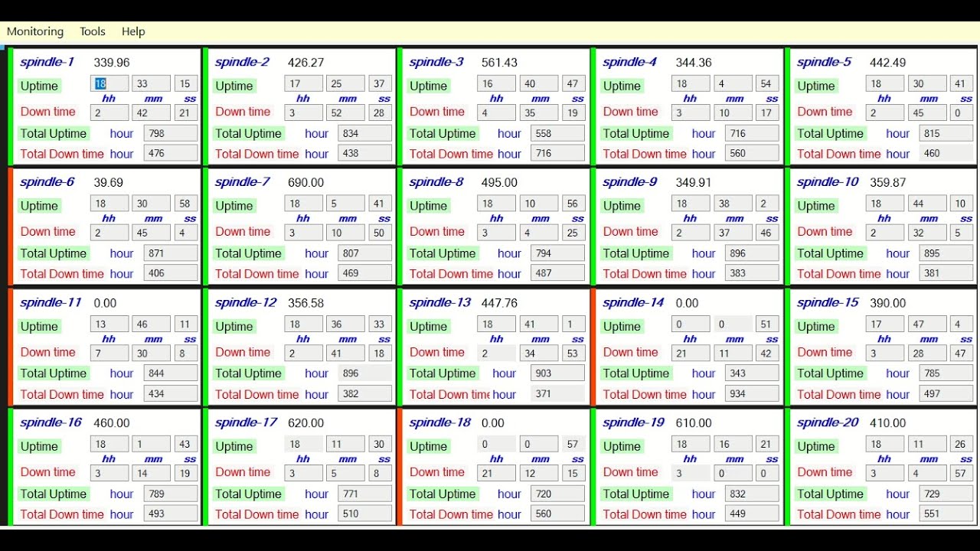The image size is (980, 551).
Task: Click spindle-14 title label
Action: [x=633, y=302]
